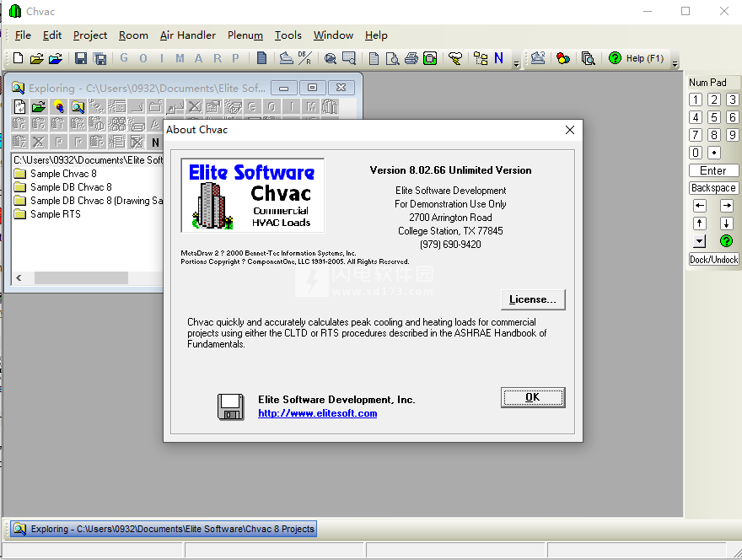Click OK to dismiss About Chvac
Viewport: 742px width, 560px height.
[533, 397]
